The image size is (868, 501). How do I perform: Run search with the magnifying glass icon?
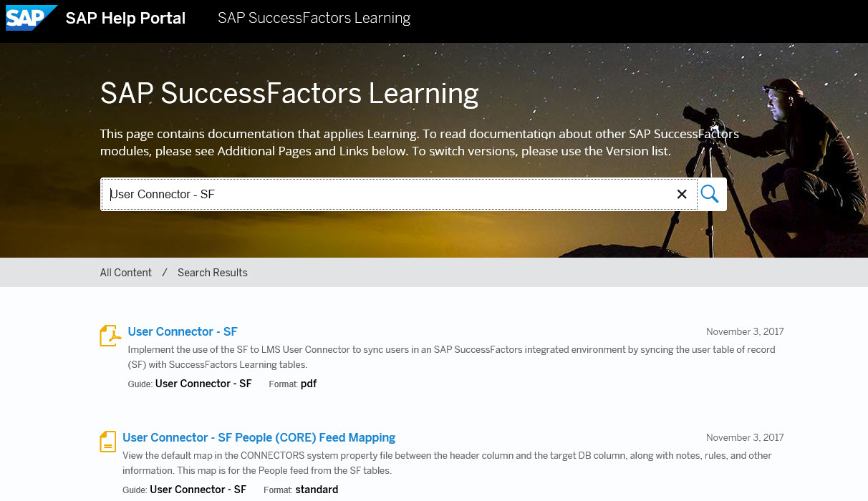click(x=710, y=194)
